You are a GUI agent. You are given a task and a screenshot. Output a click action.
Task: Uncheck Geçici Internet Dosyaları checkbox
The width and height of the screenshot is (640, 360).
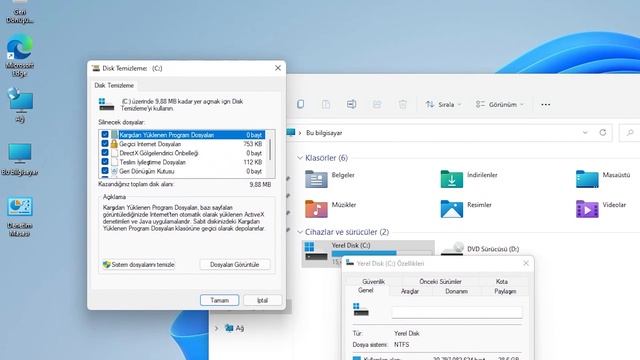105,144
